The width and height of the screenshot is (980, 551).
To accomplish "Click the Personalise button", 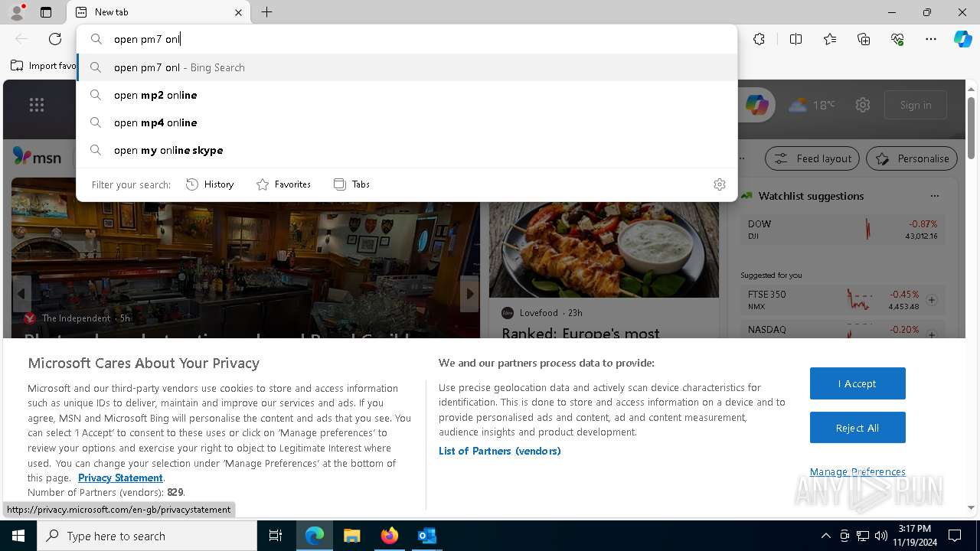I will [x=912, y=158].
